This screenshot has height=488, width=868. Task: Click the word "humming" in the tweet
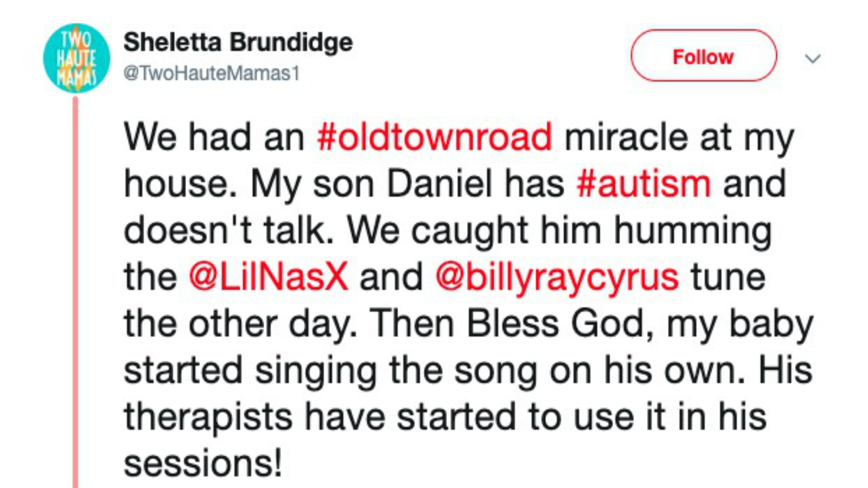pos(692,230)
